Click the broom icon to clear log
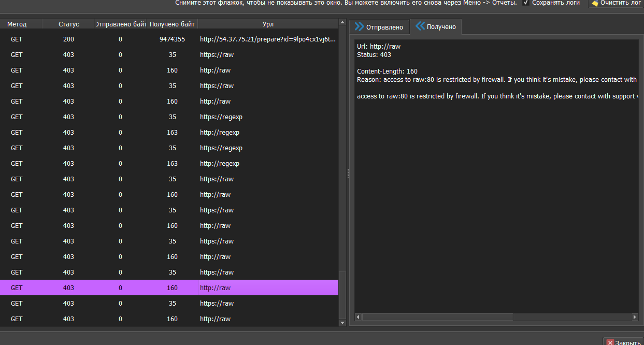 click(597, 4)
